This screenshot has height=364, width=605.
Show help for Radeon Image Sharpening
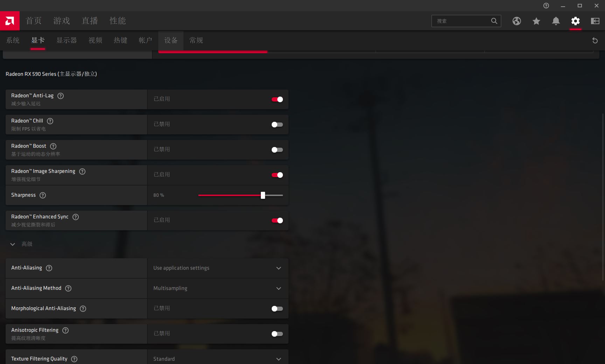click(x=82, y=171)
